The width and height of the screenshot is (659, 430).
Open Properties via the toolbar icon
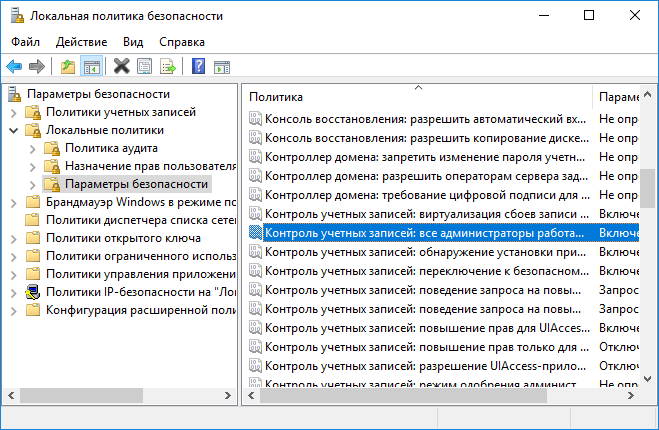(145, 67)
